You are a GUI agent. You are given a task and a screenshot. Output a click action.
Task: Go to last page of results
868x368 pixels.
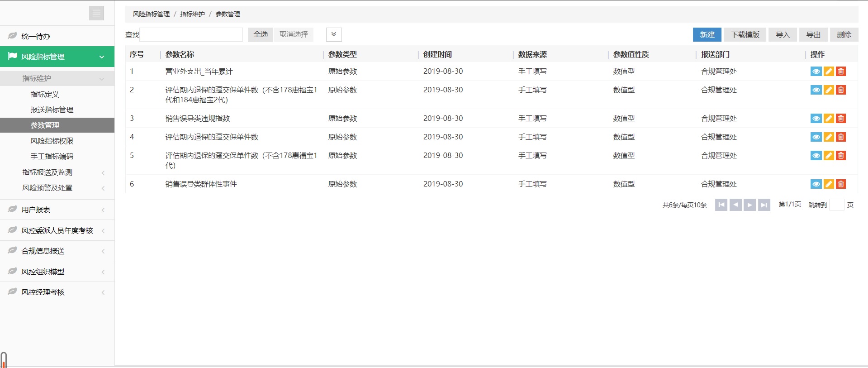(x=764, y=205)
